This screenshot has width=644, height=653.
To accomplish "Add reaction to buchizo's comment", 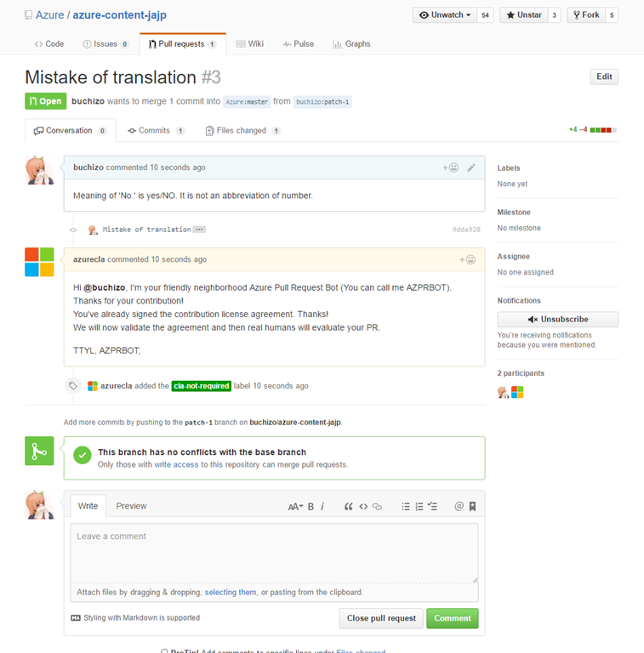I will coord(450,168).
